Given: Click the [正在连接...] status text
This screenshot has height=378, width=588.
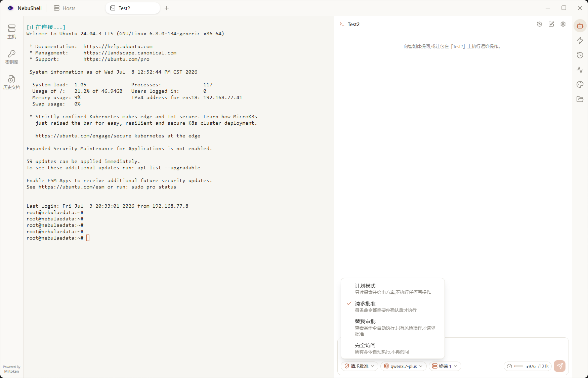Looking at the screenshot, I should [46, 27].
